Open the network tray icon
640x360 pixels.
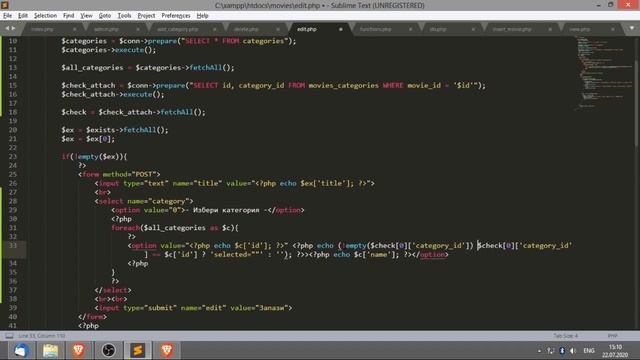point(551,351)
